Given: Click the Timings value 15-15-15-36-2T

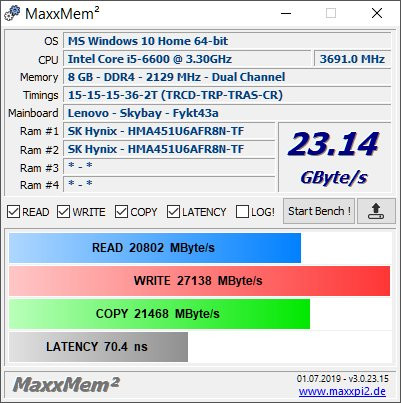Looking at the screenshot, I should pos(227,95).
